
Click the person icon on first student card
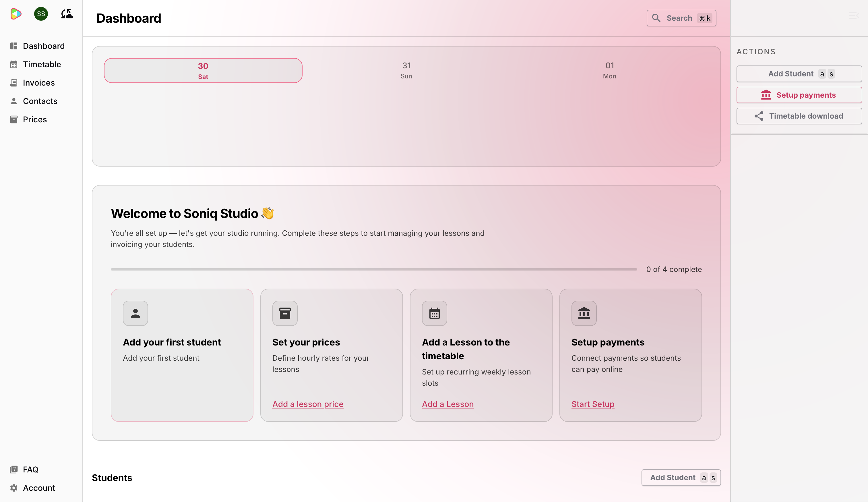(x=135, y=313)
